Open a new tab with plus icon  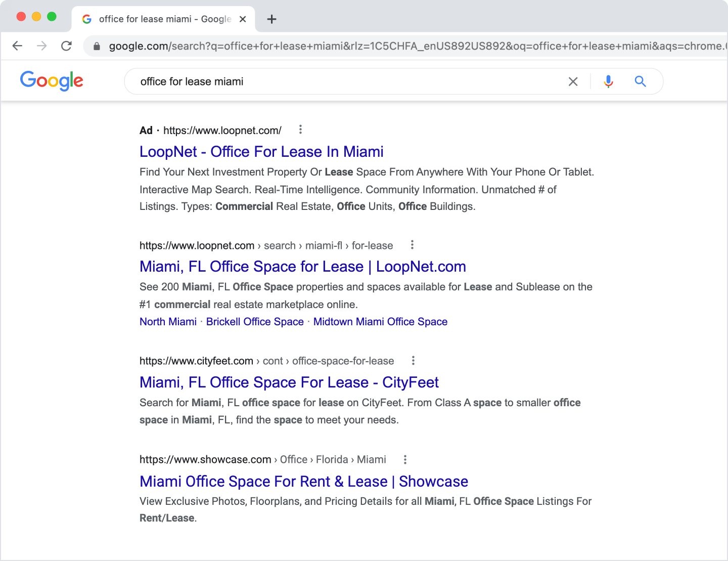click(272, 19)
